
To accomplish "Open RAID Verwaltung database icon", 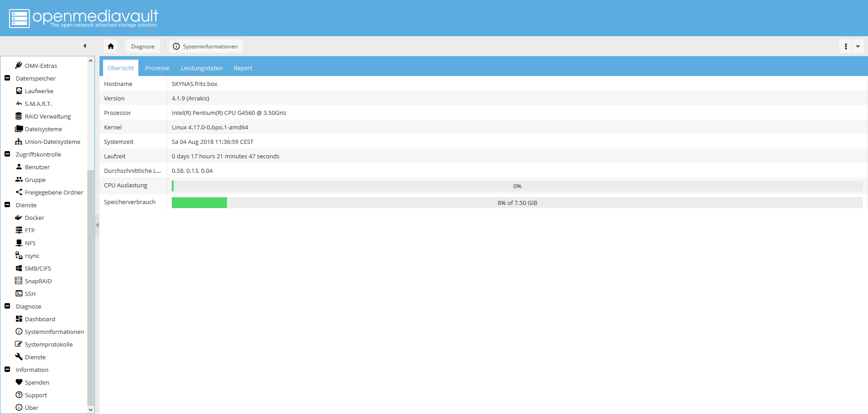I will coord(19,116).
